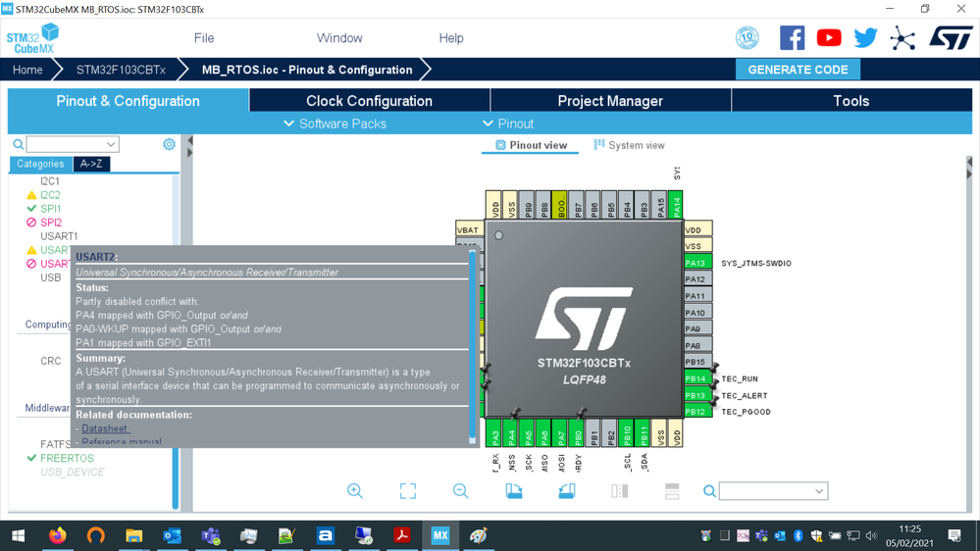Select MB_RTOS.ioc Pinout & Configuration breadcrumb
Image resolution: width=980 pixels, height=551 pixels.
tap(307, 70)
